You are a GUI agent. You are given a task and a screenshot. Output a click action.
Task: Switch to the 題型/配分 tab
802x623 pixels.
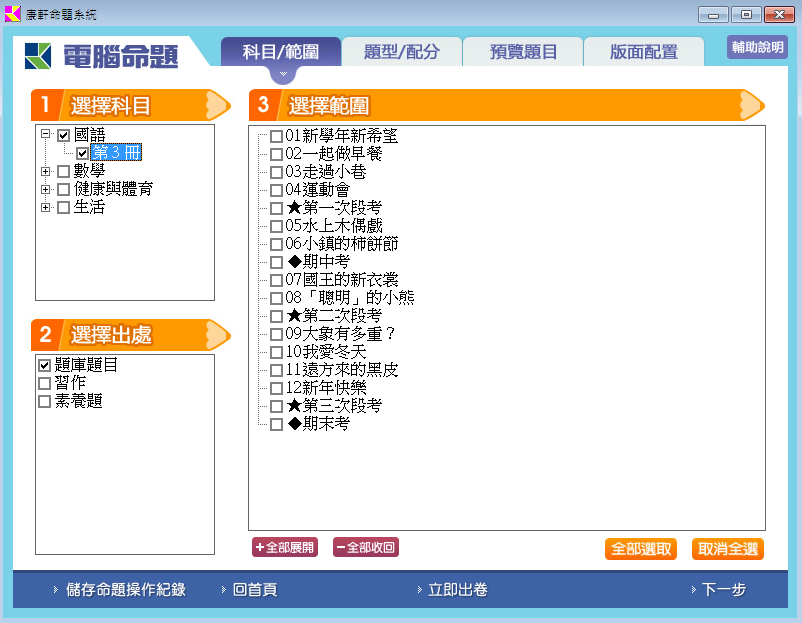click(401, 52)
